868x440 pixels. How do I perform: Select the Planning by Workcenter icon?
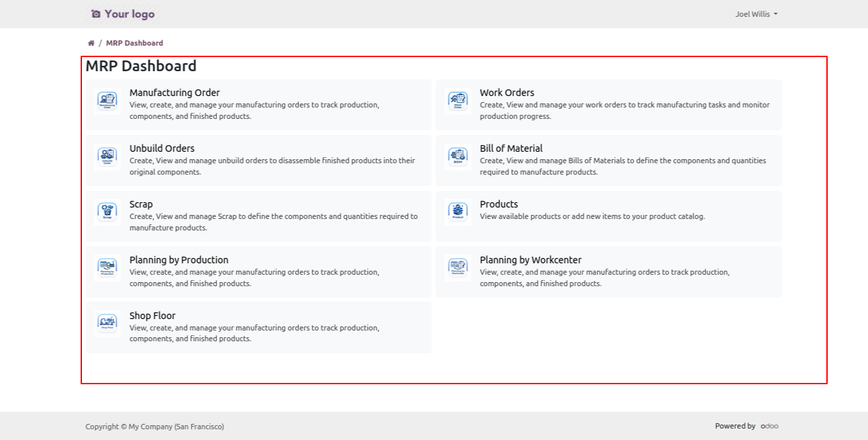tap(458, 268)
